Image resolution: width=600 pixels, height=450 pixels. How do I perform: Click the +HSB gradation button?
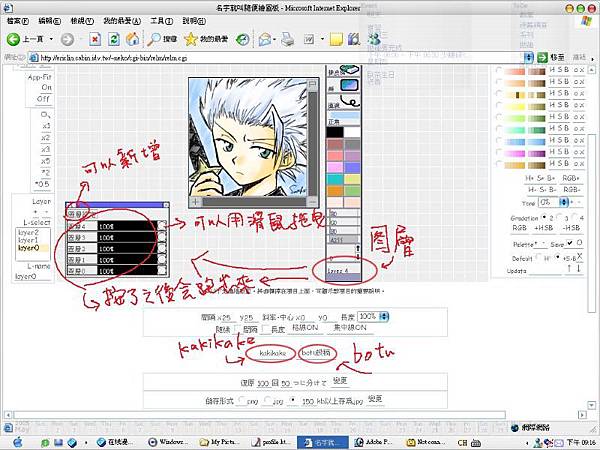543,228
